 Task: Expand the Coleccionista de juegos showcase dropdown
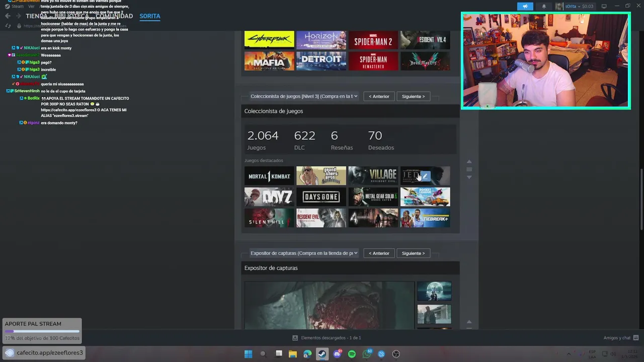tap(304, 96)
